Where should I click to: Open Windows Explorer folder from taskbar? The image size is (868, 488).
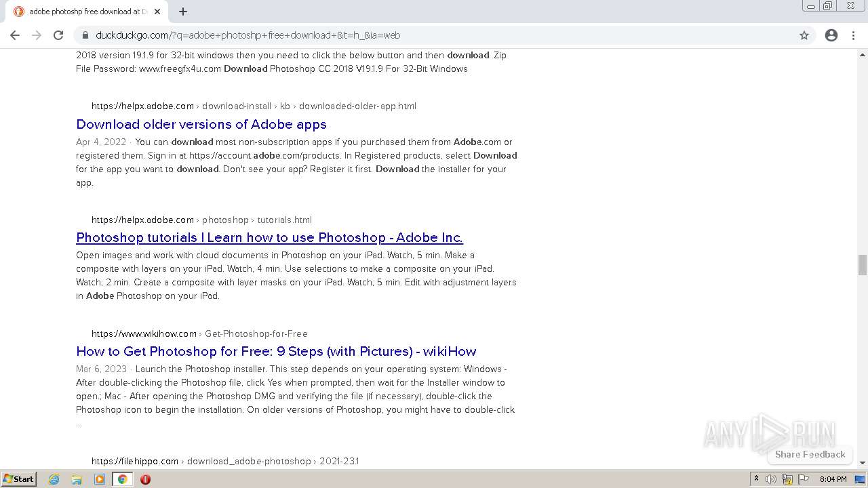point(77,479)
